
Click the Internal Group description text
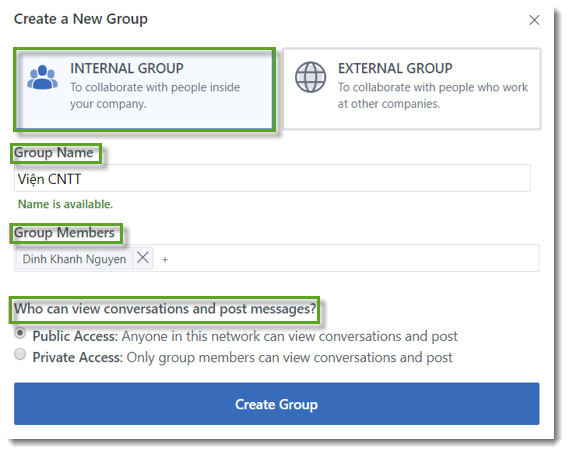155,95
